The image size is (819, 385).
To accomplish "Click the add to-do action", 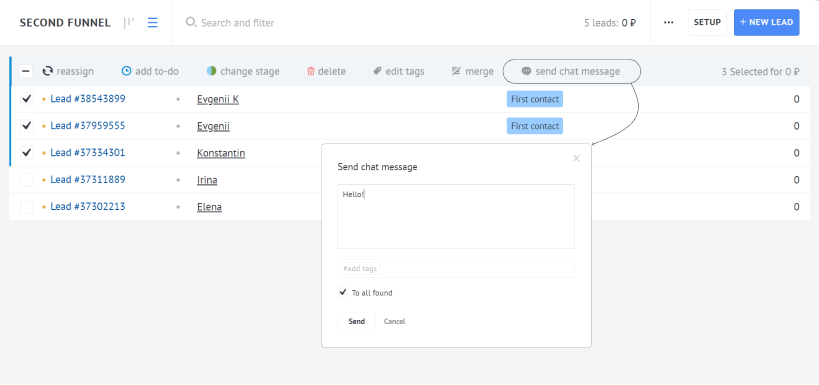I will (150, 71).
